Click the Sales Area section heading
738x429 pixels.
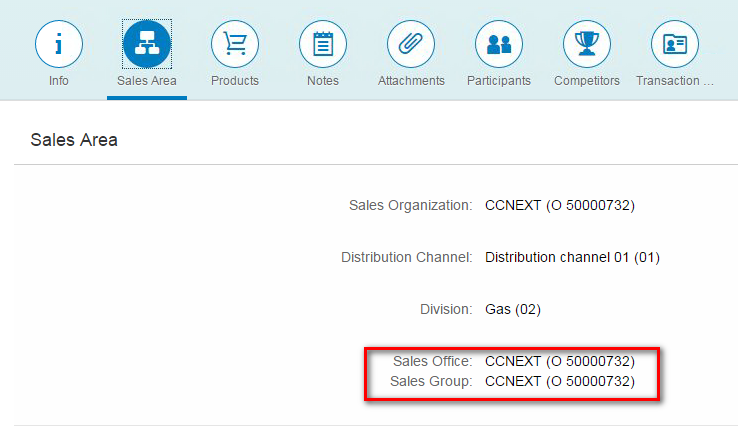(74, 140)
